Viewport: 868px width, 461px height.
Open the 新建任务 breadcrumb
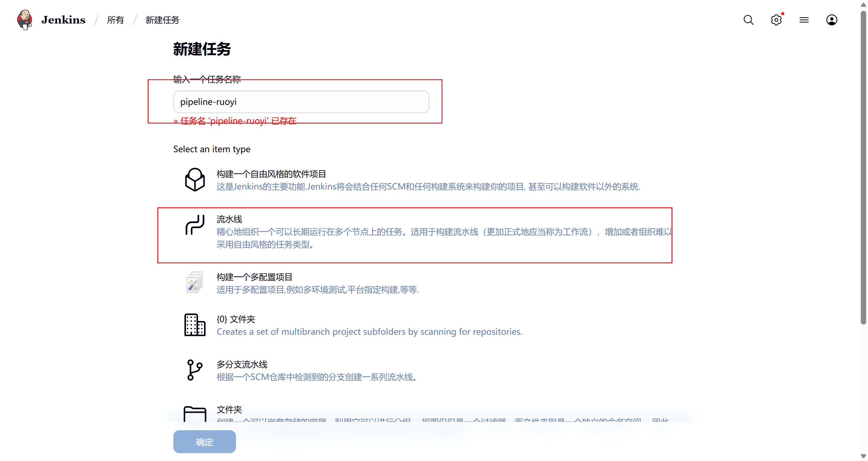point(162,20)
